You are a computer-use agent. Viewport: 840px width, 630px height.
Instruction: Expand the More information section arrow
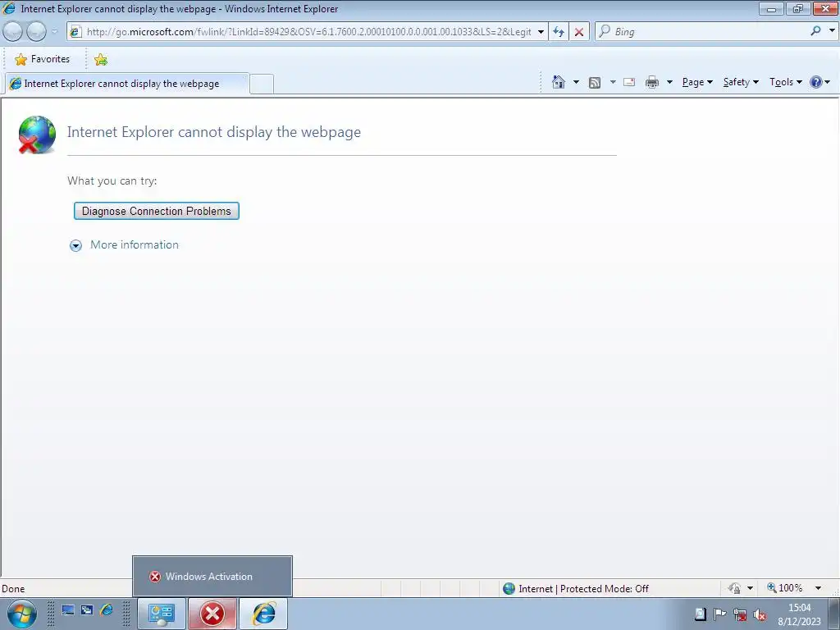pyautogui.click(x=76, y=245)
